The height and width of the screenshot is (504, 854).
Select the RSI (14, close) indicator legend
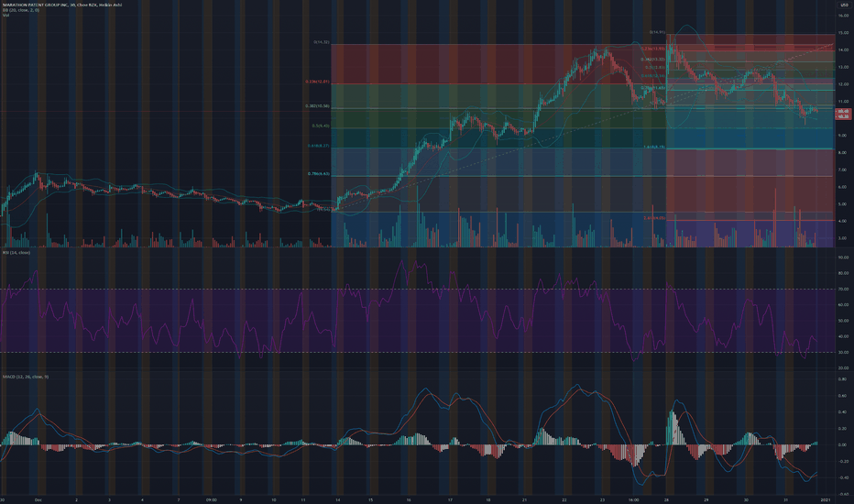pyautogui.click(x=16, y=253)
